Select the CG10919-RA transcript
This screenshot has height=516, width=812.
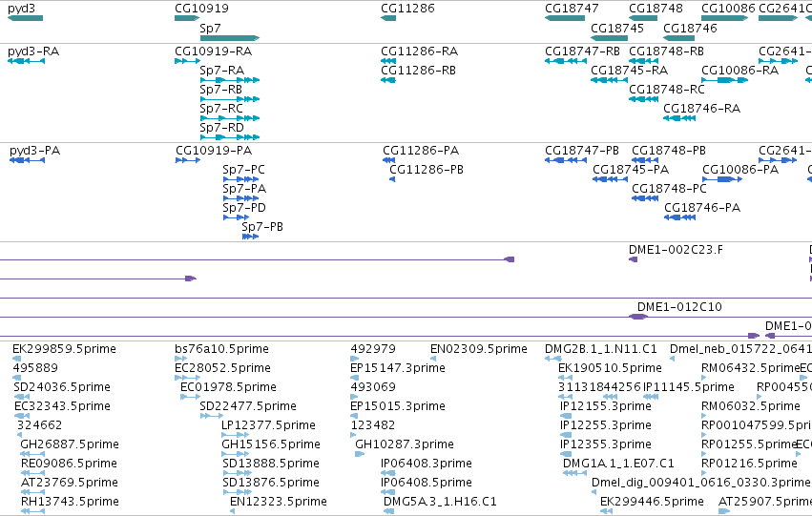click(x=187, y=61)
